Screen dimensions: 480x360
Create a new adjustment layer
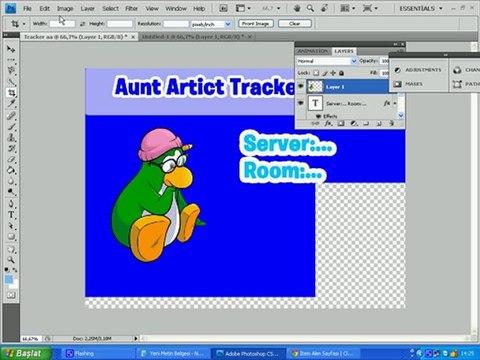pyautogui.click(x=354, y=124)
